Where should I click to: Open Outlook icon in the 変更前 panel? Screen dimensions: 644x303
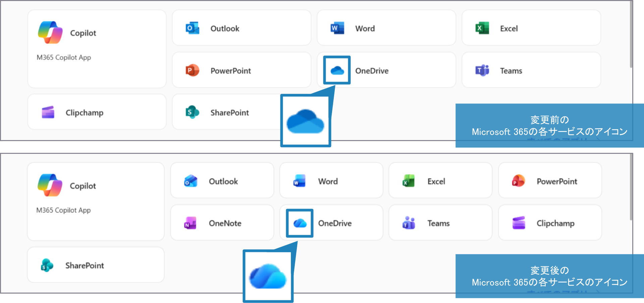click(192, 29)
